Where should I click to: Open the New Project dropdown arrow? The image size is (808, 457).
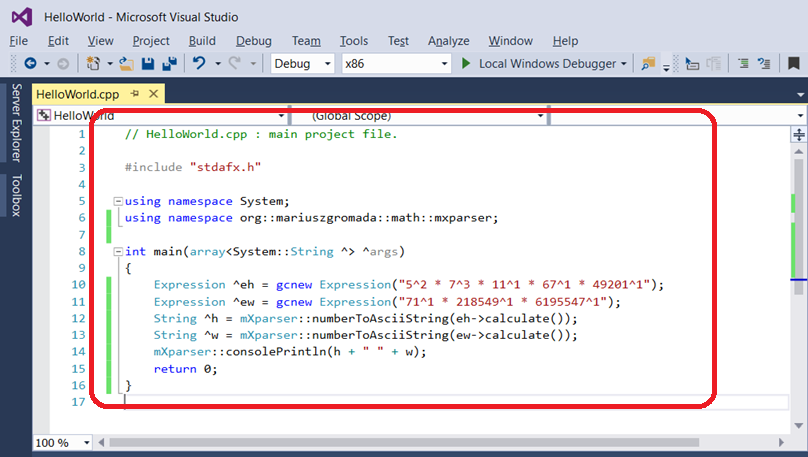pyautogui.click(x=110, y=64)
